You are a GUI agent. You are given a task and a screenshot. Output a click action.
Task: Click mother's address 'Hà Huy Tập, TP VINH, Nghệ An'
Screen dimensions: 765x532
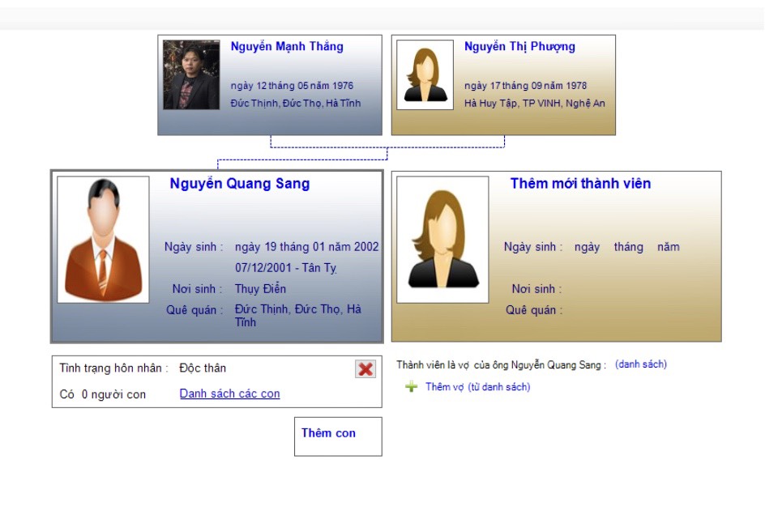click(535, 103)
